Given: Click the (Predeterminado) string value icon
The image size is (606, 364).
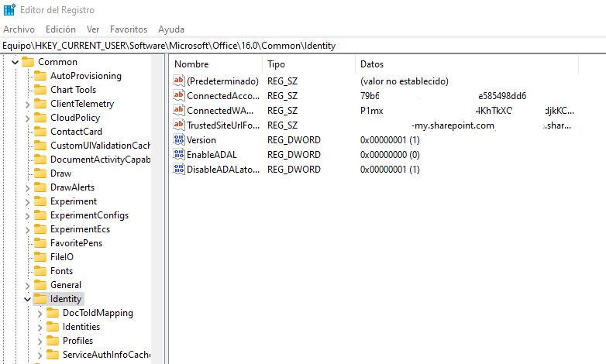Looking at the screenshot, I should tap(178, 81).
